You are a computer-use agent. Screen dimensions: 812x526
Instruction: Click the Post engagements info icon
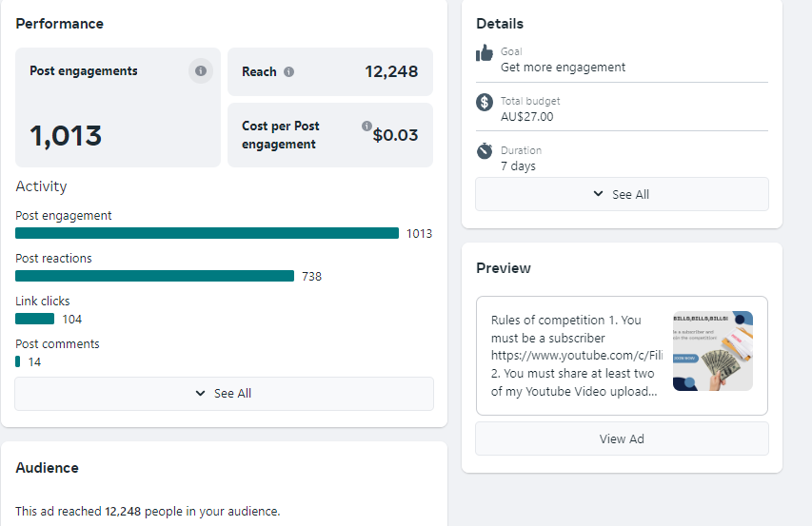point(200,70)
